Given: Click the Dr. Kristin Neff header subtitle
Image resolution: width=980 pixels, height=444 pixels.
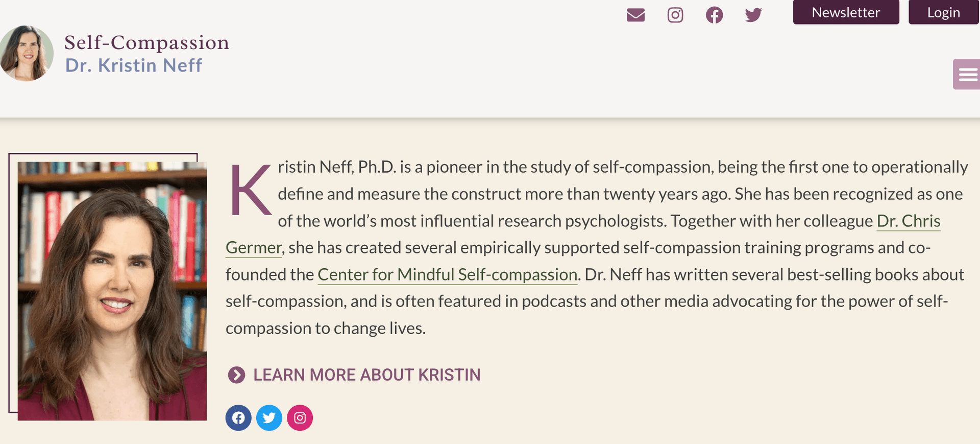Looking at the screenshot, I should (133, 65).
